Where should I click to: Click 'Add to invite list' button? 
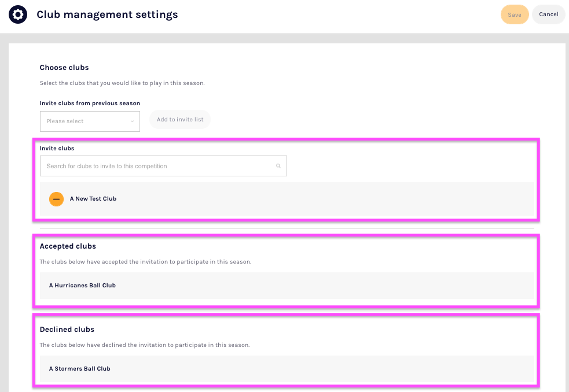tap(180, 120)
